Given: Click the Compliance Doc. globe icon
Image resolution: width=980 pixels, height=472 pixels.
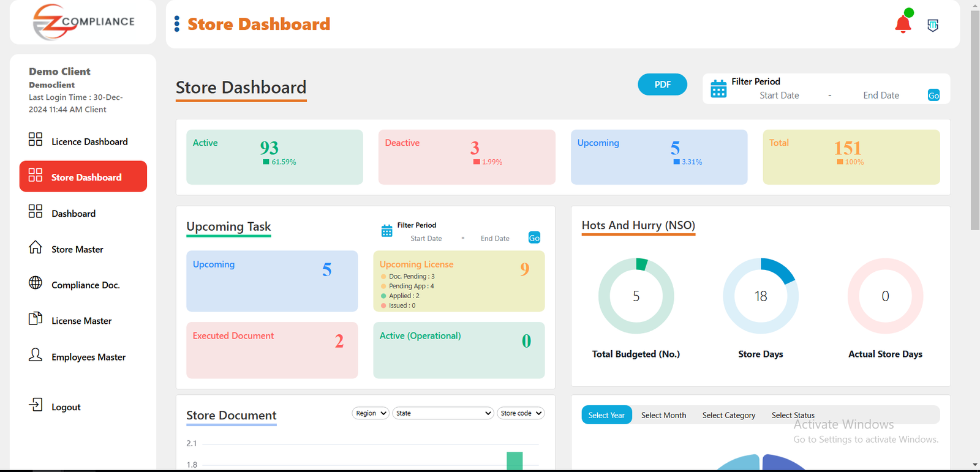Looking at the screenshot, I should (x=36, y=283).
